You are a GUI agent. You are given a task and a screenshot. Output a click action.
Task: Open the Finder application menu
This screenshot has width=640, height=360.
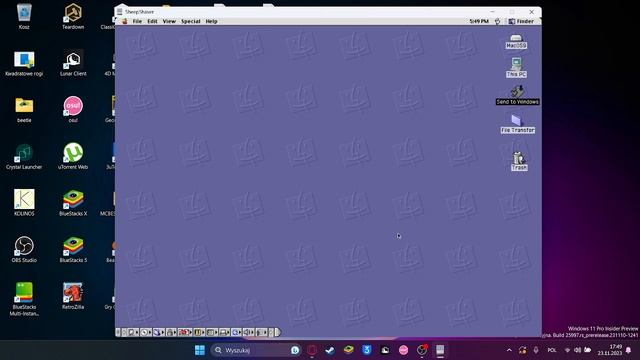pos(521,21)
